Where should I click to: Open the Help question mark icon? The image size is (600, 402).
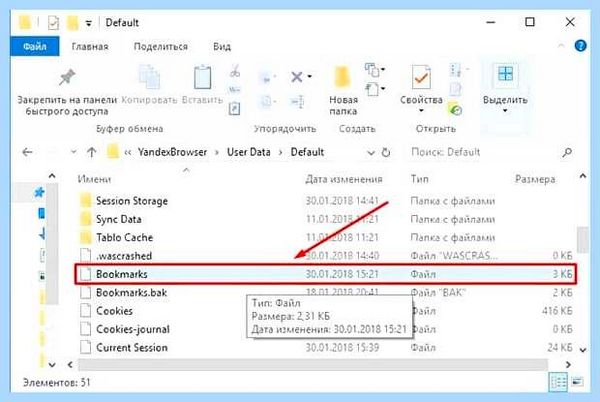(x=580, y=46)
